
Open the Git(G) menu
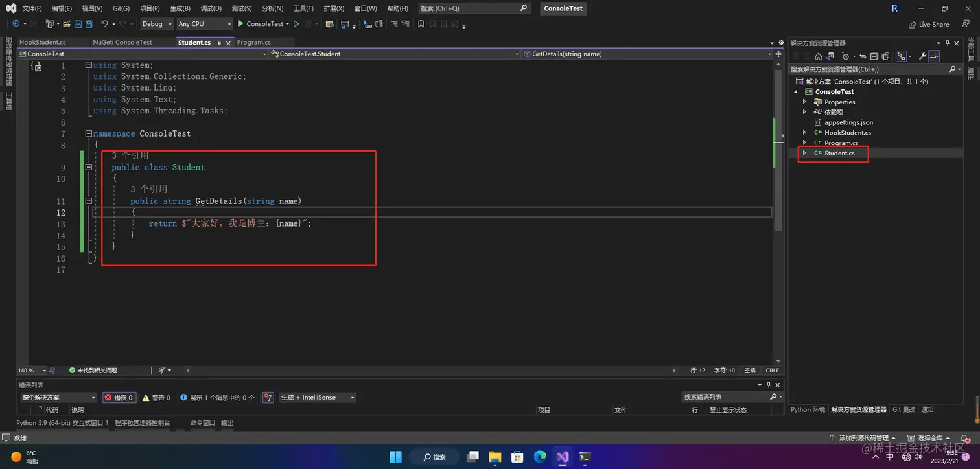point(121,8)
